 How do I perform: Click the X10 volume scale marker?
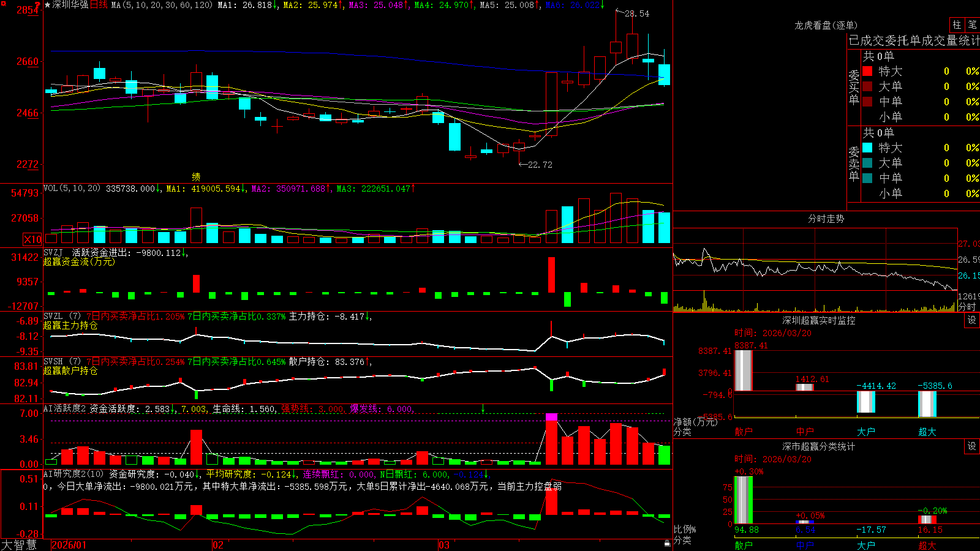(32, 239)
